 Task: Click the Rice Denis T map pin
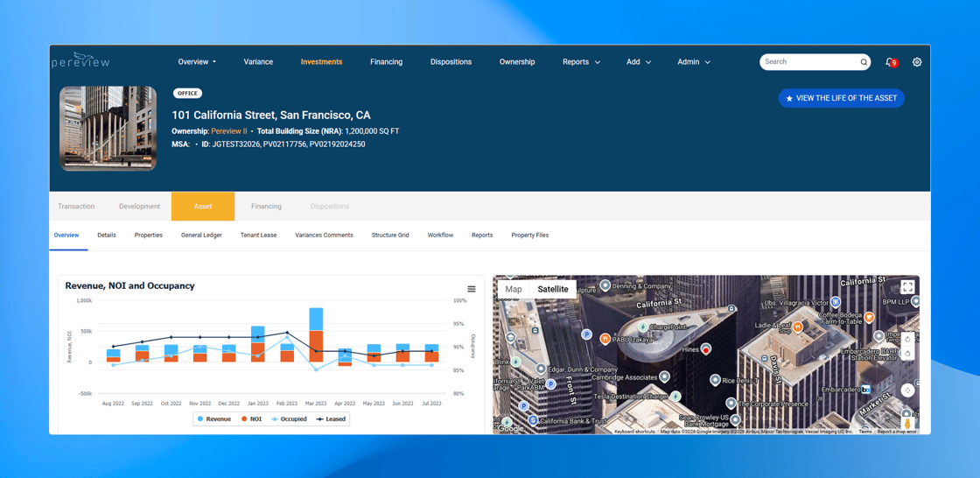point(715,380)
